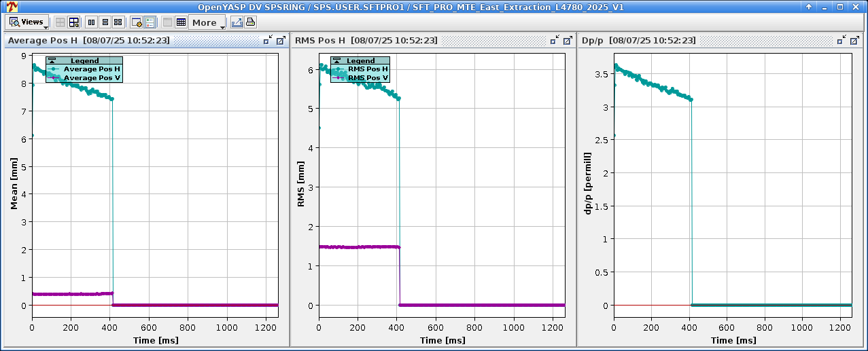
Task: Arrange charts in grid layout
Action: tap(118, 22)
